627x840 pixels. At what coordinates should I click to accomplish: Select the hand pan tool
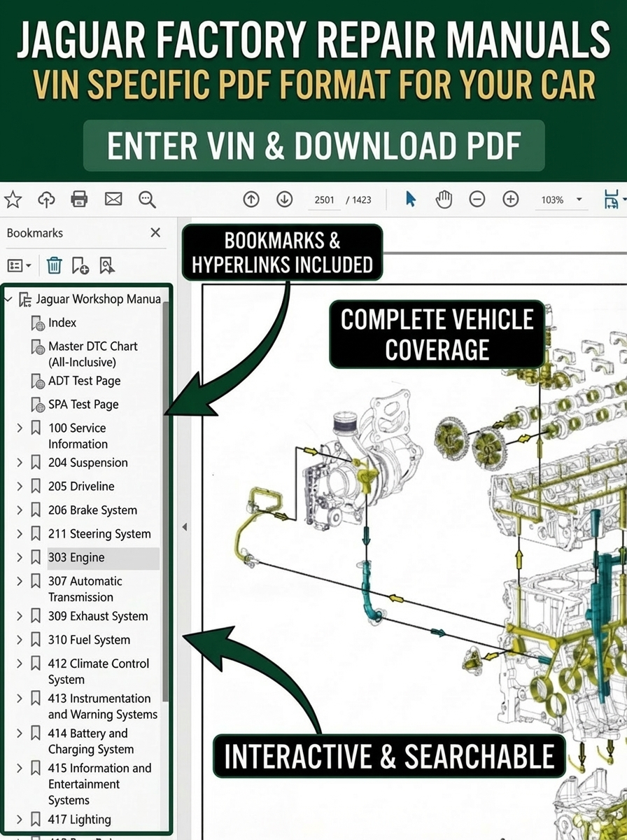(x=444, y=199)
